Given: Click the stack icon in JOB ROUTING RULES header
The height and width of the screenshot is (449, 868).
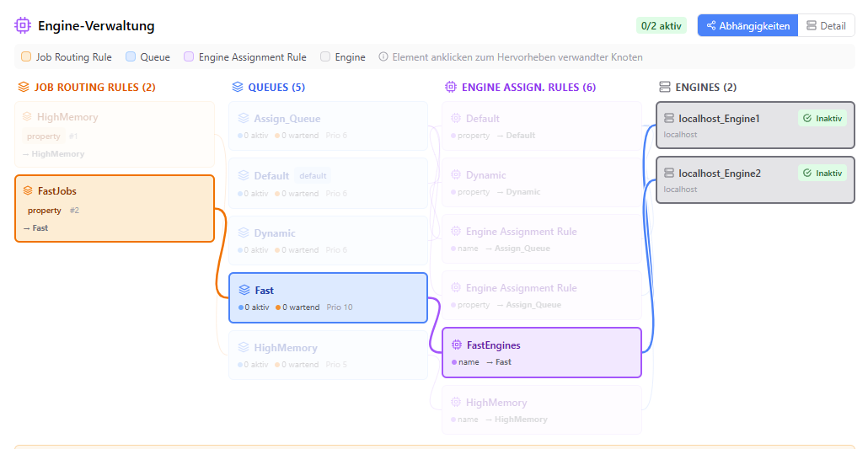Looking at the screenshot, I should [x=24, y=87].
